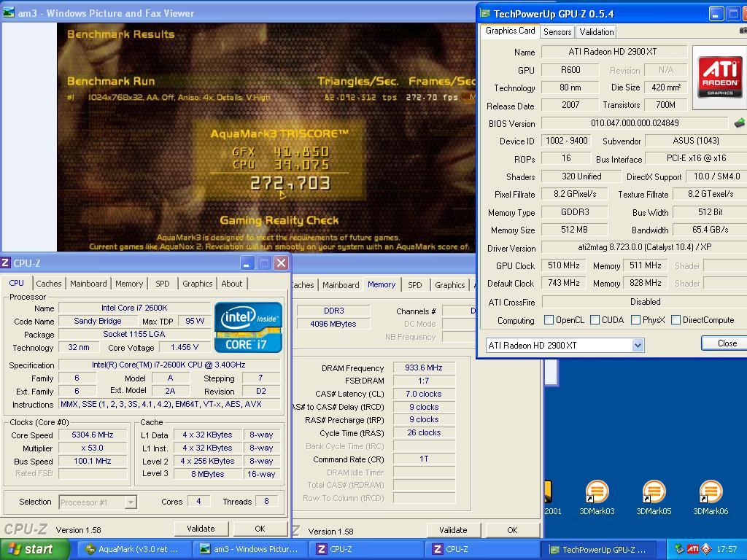The width and height of the screenshot is (747, 560).
Task: Enable the PhysX checkbox in GPU-Z
Action: click(x=635, y=320)
